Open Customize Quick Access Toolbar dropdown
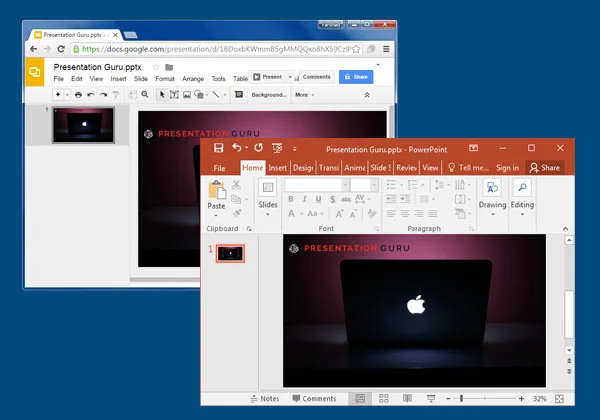Viewport: 600px width, 420px height. click(x=295, y=149)
